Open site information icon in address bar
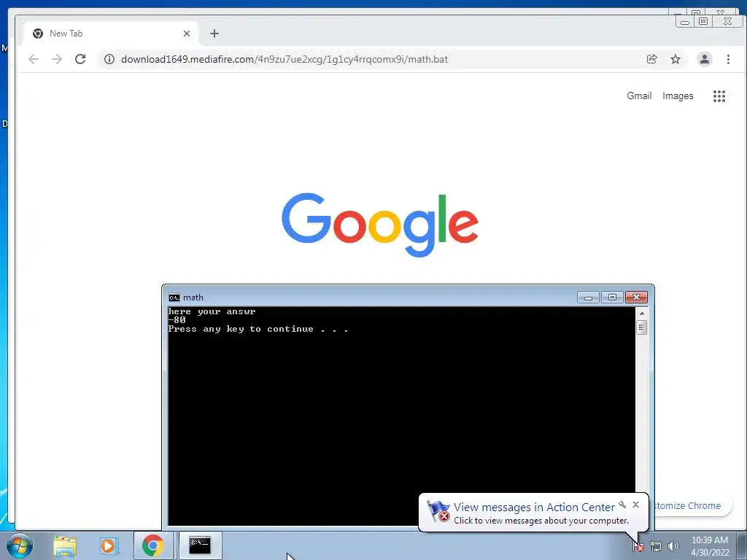The image size is (747, 560). click(109, 59)
